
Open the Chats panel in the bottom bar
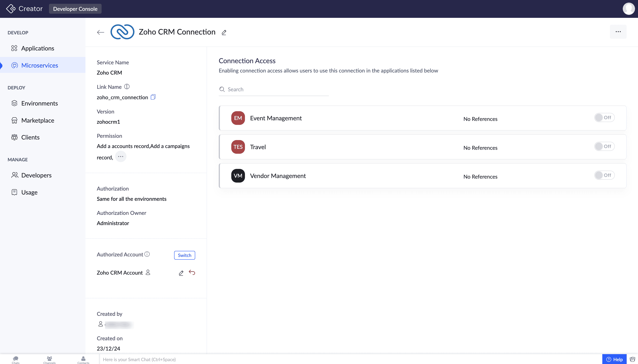[x=16, y=359]
